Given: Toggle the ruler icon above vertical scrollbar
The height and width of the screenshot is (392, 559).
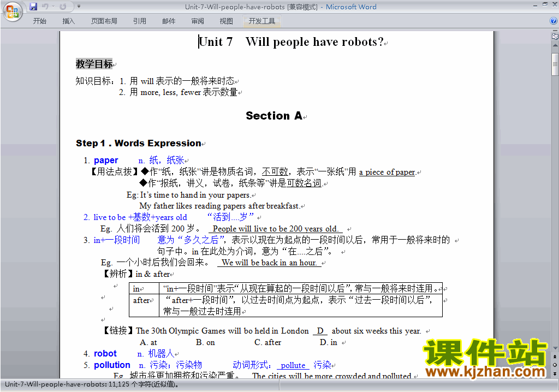Looking at the screenshot, I should pyautogui.click(x=555, y=36).
